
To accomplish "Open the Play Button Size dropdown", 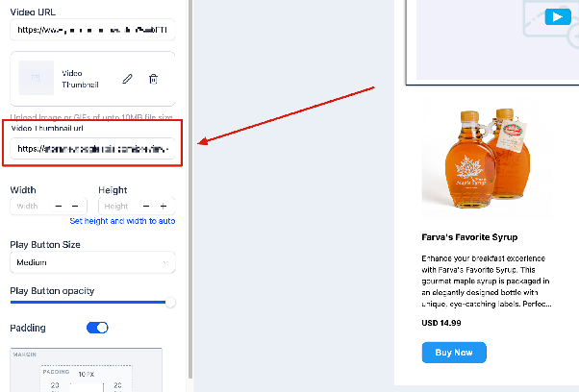I will [92, 262].
